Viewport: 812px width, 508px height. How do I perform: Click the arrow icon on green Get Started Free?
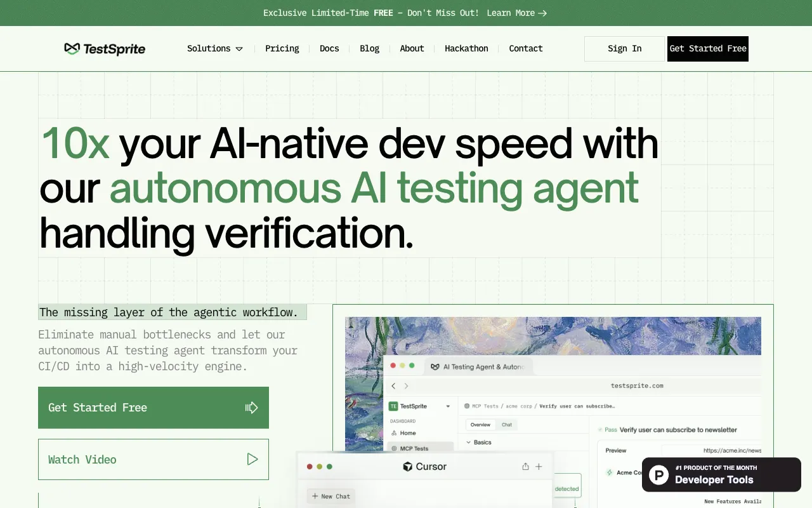click(x=252, y=408)
